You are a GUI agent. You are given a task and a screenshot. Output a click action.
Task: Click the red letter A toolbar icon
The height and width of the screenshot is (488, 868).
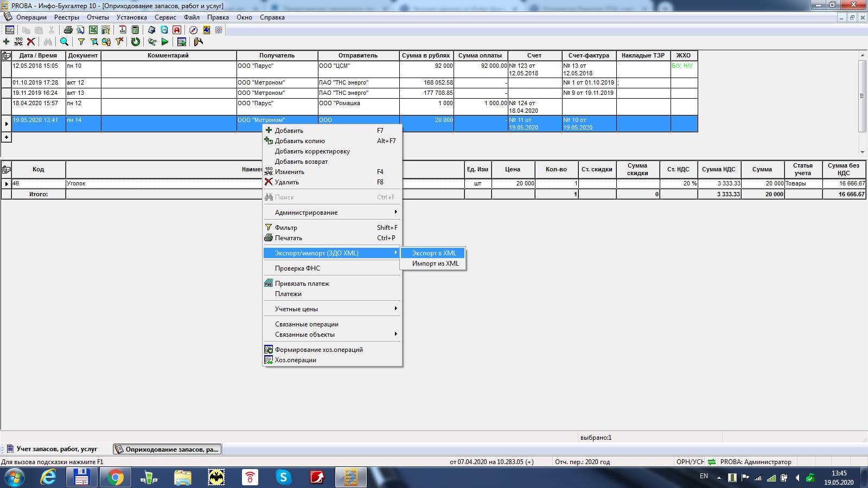176,30
